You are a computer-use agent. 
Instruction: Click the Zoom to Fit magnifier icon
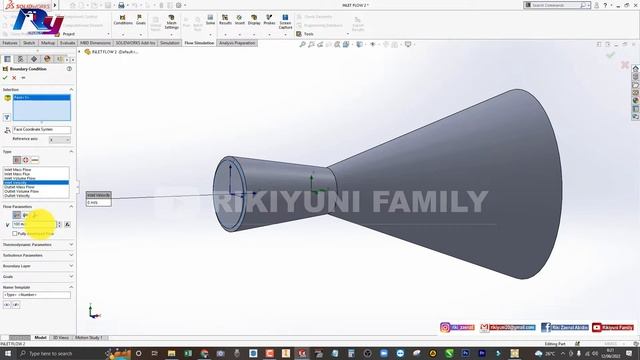pyautogui.click(x=302, y=44)
